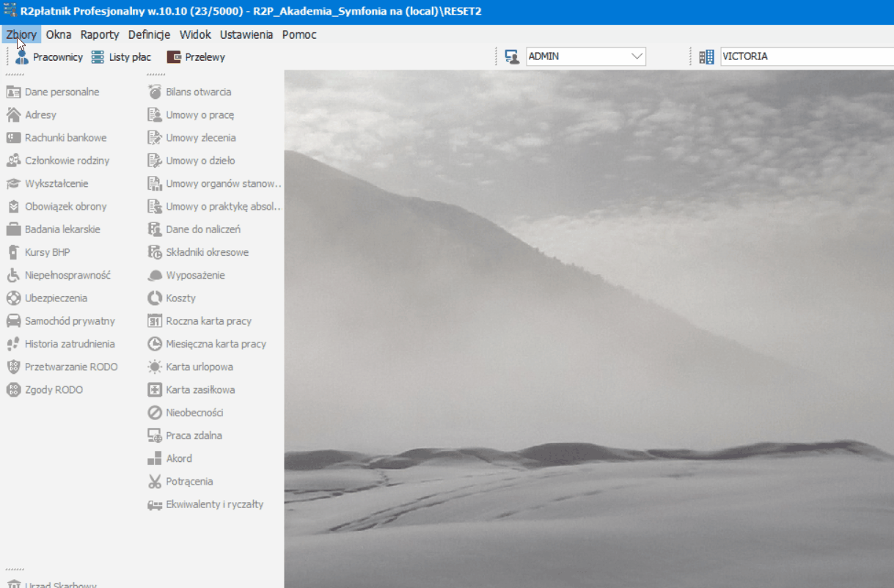Click the Bilans otwarcia icon

[155, 92]
